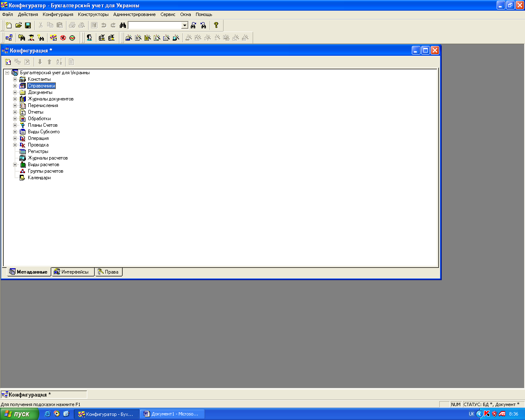Open the toolbar search combo box dropdown arrow
Screen dimensions: 525x420
tap(185, 25)
